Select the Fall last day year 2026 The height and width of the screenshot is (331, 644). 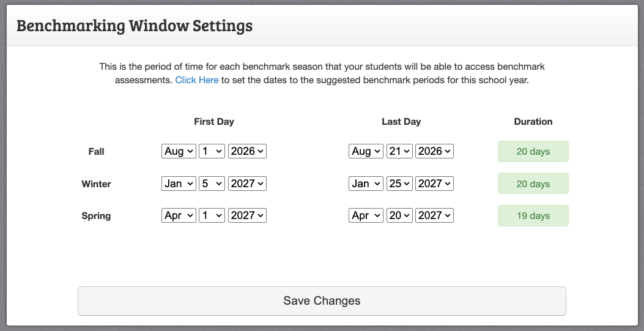pyautogui.click(x=435, y=151)
